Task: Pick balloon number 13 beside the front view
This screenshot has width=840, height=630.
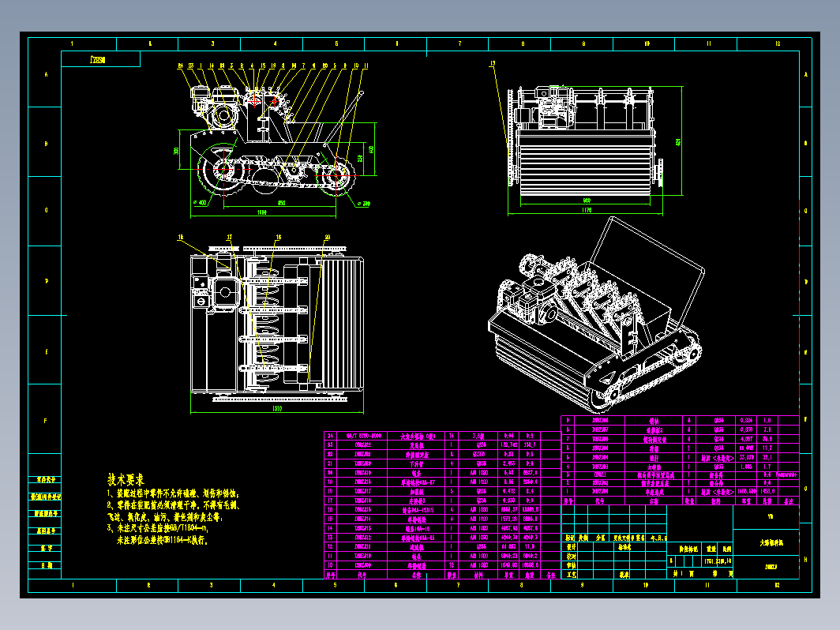Action: pyautogui.click(x=493, y=64)
